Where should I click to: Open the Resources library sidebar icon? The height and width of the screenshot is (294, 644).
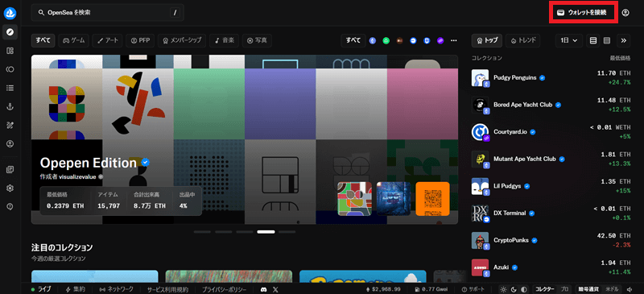click(10, 169)
